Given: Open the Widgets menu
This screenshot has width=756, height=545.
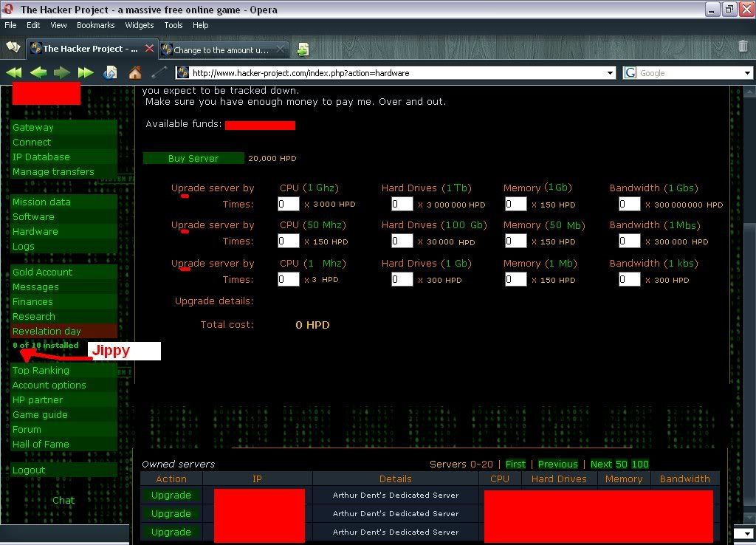Looking at the screenshot, I should click(x=140, y=25).
